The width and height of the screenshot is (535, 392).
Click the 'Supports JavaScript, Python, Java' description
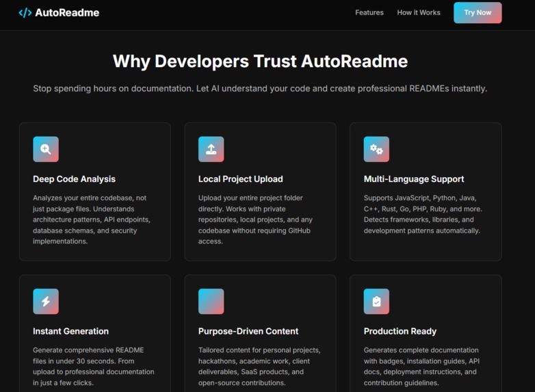point(423,214)
